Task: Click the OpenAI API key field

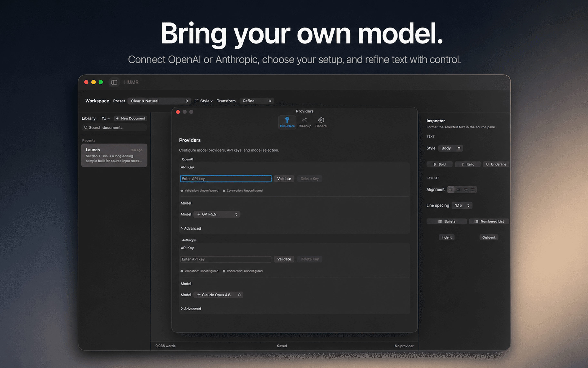Action: pos(226,179)
